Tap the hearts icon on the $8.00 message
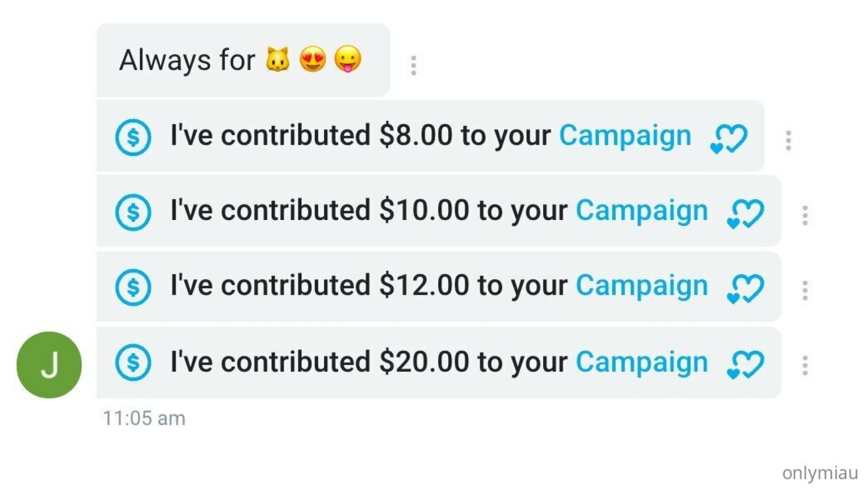Viewport: 868px width, 495px height. [729, 138]
